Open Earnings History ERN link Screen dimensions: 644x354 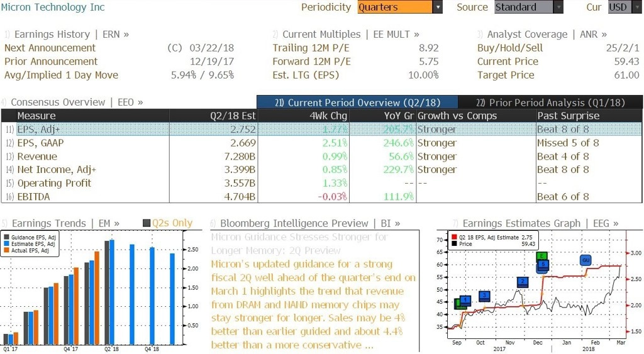click(x=72, y=35)
